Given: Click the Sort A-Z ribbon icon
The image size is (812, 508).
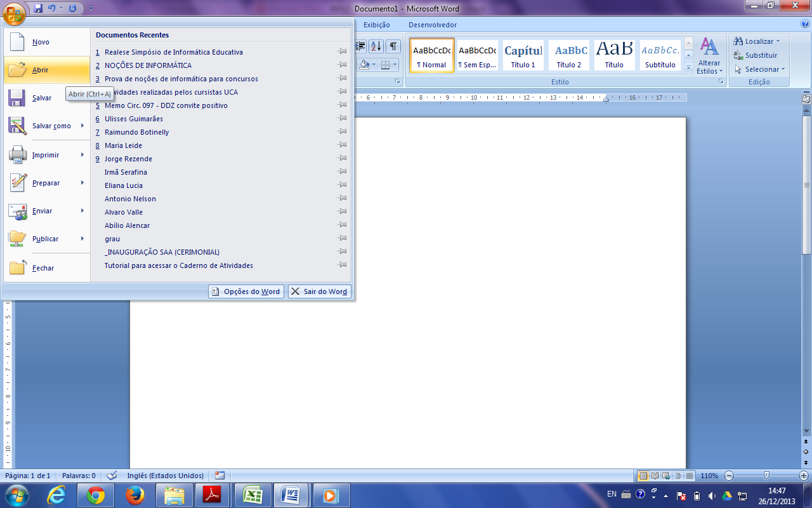Looking at the screenshot, I should (x=376, y=46).
